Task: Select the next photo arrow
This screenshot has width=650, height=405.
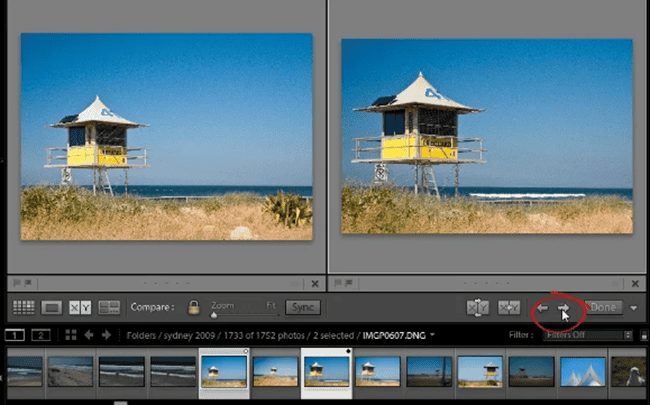Action: pos(564,308)
